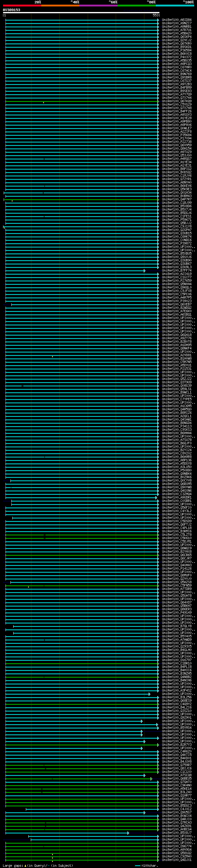Screen dimensions: 197x868
Task: Select hit label UniRef100_P35684
Action: click(177, 135)
